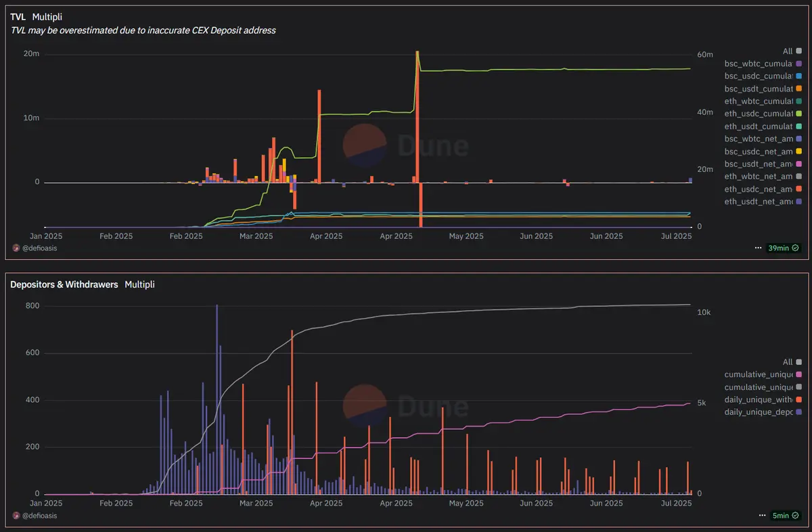
Task: Toggle eth_usdt_net_am series in the legend
Action: tap(763, 201)
